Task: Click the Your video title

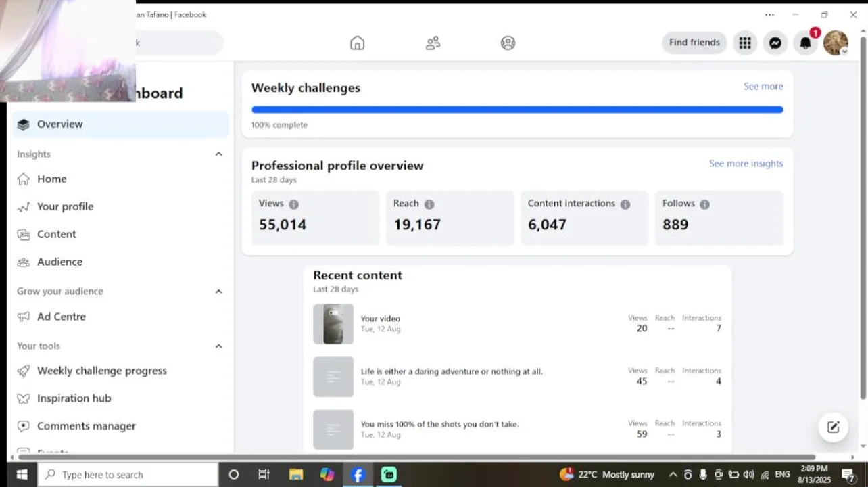Action: pyautogui.click(x=381, y=319)
